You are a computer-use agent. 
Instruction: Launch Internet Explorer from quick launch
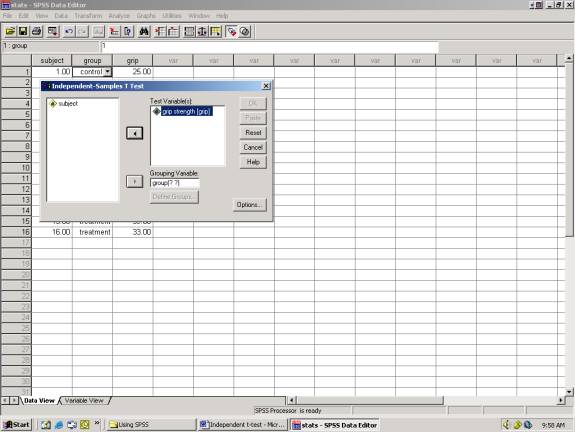pos(59,425)
